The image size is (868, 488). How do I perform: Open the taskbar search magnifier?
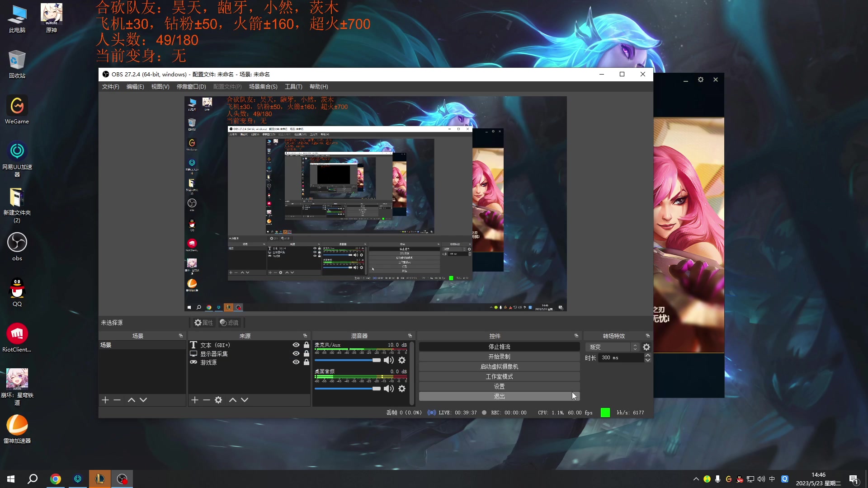(x=33, y=479)
